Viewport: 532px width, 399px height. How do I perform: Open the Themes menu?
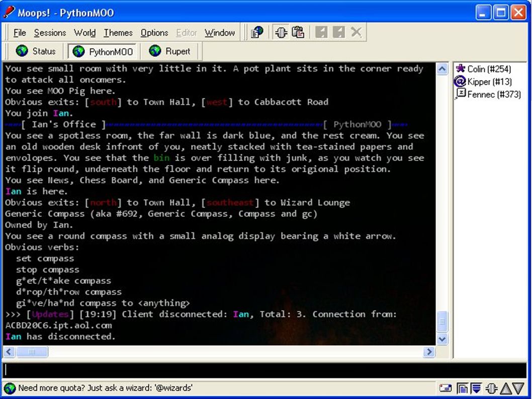(x=118, y=33)
